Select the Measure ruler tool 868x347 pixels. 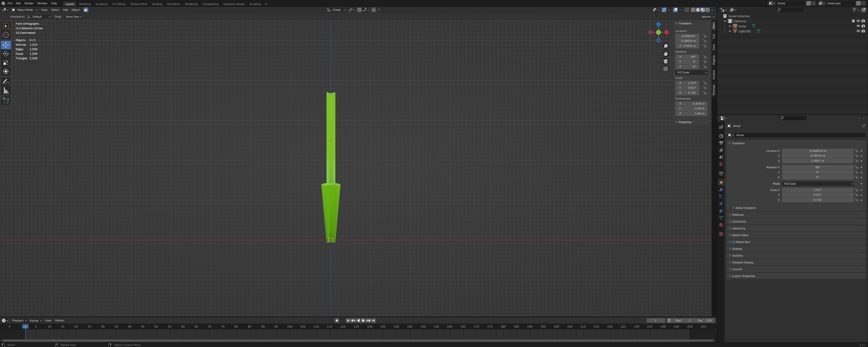(6, 91)
